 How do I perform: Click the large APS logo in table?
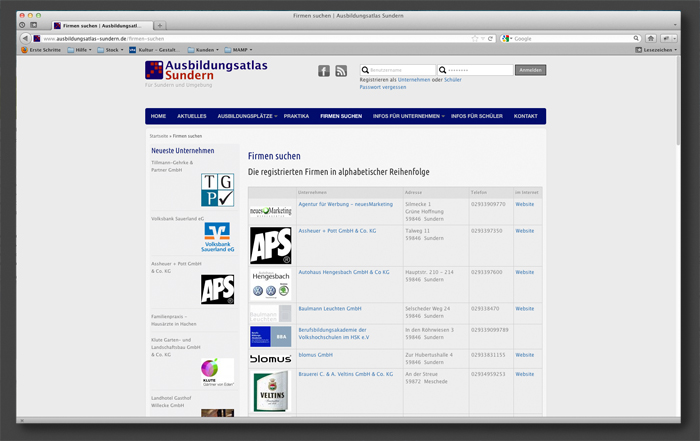tap(271, 245)
